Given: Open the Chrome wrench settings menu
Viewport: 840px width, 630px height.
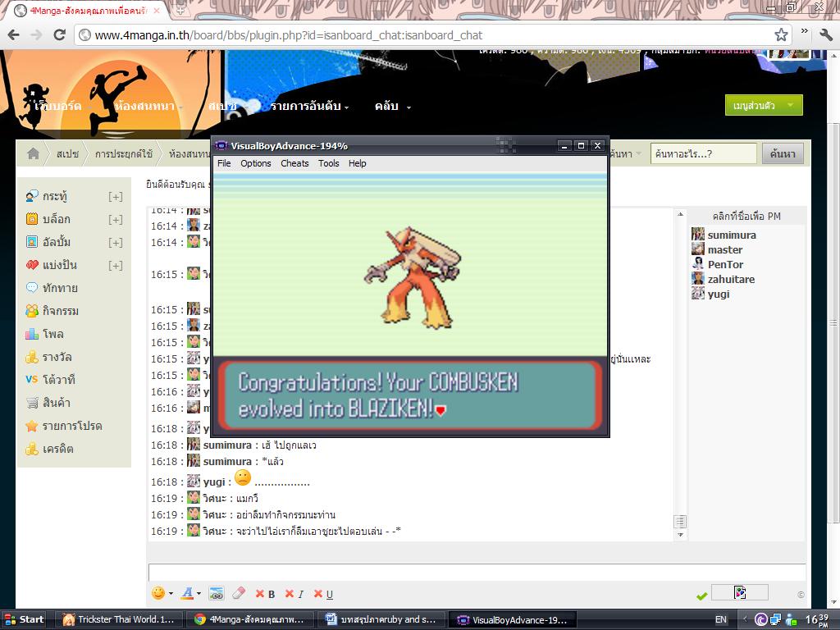Looking at the screenshot, I should (x=825, y=34).
